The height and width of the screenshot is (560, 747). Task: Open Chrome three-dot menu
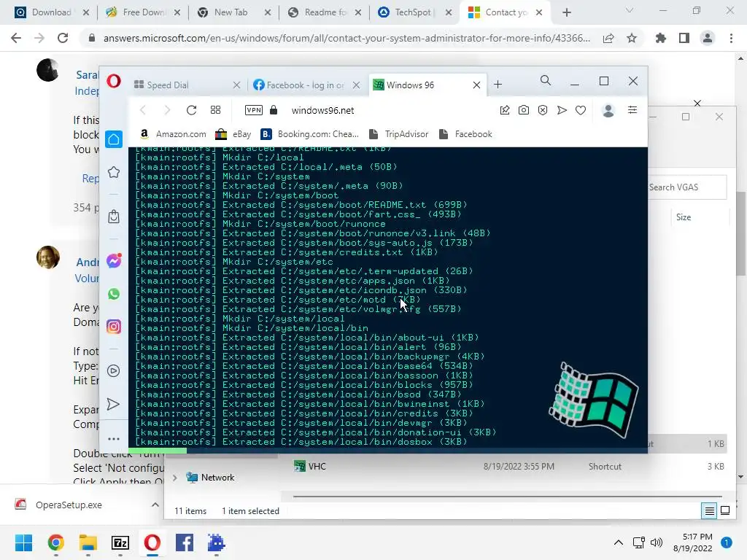731,38
